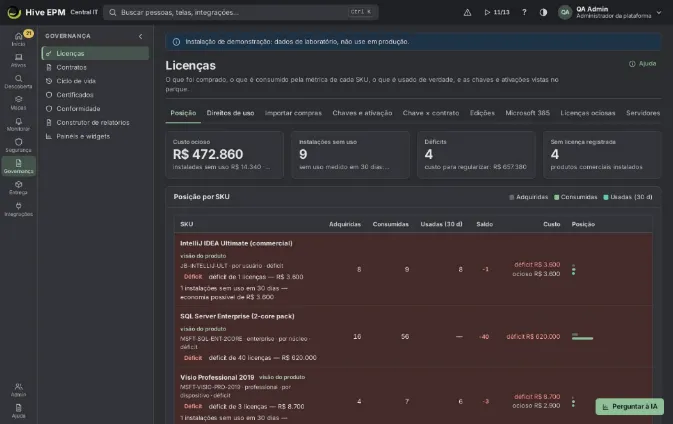This screenshot has width=673, height=424.
Task: Switch to the Licenças ociosas tab
Action: [588, 113]
